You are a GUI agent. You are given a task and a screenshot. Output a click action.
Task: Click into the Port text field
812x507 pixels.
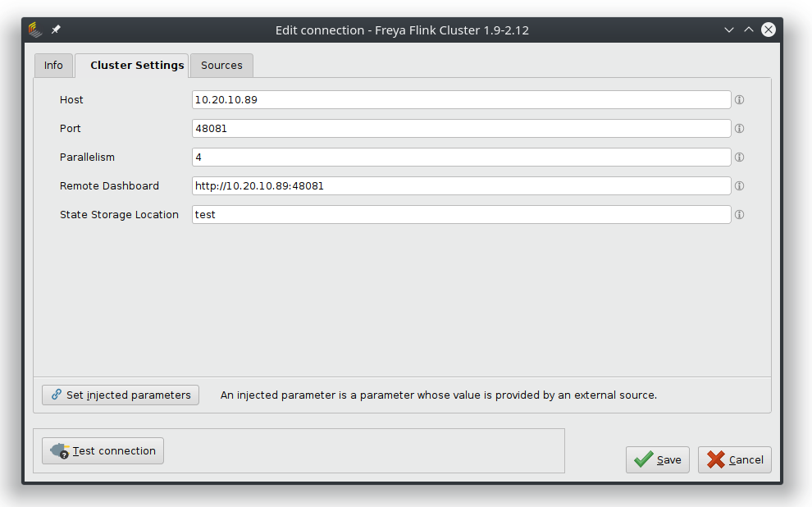461,129
